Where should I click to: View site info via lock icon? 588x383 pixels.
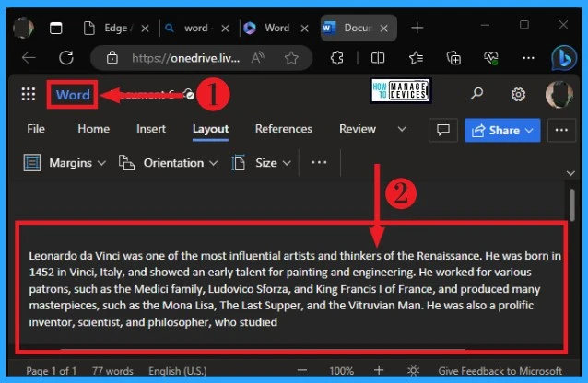click(112, 58)
